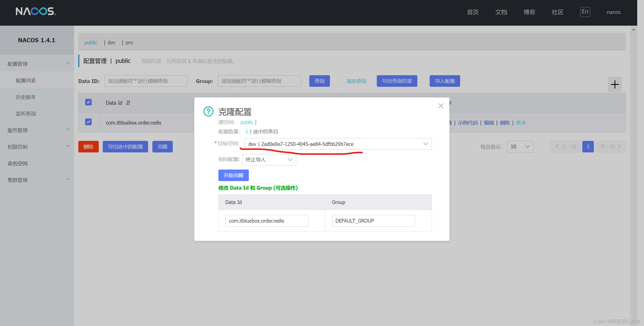The height and width of the screenshot is (326, 644).
Task: Click the 上一页 previous page button
Action: 565,147
